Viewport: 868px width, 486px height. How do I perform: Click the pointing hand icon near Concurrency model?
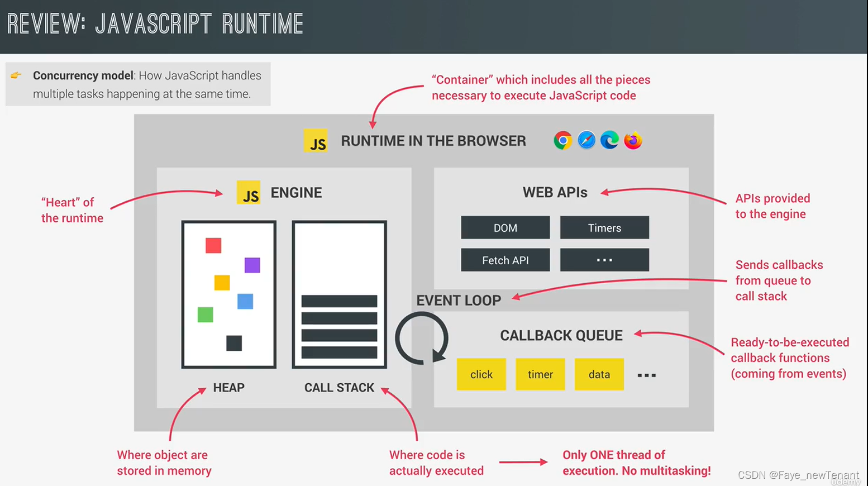click(16, 75)
